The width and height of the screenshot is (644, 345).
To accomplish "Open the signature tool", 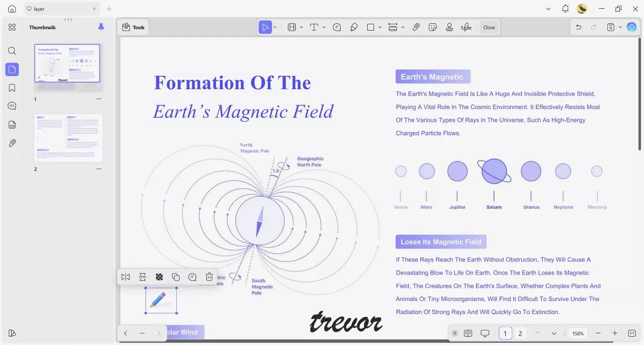I will point(466,27).
